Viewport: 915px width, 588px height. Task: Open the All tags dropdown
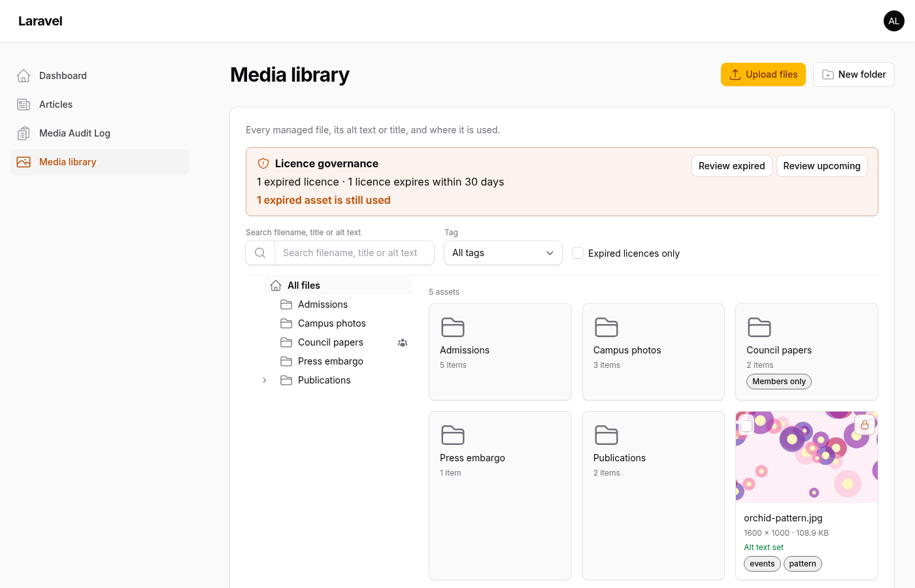coord(503,253)
